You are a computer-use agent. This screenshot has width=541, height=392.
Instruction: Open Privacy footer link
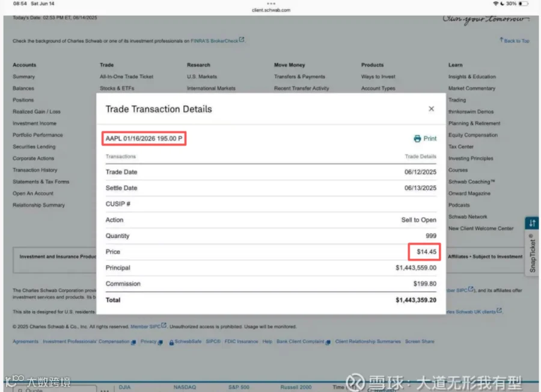[151, 341]
